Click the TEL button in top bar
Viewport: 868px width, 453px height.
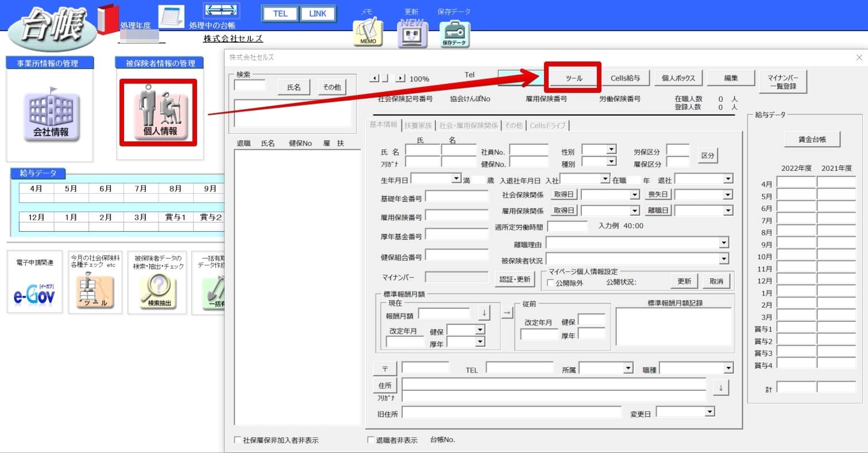[280, 14]
